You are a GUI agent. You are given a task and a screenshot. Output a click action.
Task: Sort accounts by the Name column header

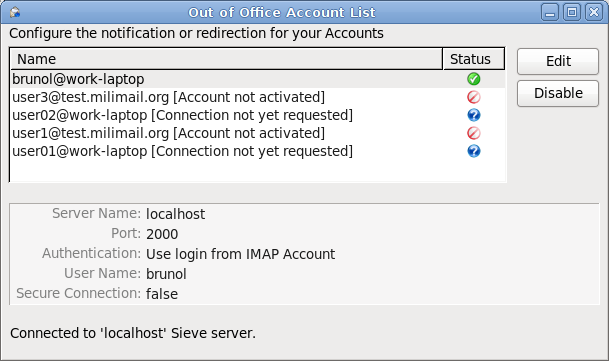(226, 59)
